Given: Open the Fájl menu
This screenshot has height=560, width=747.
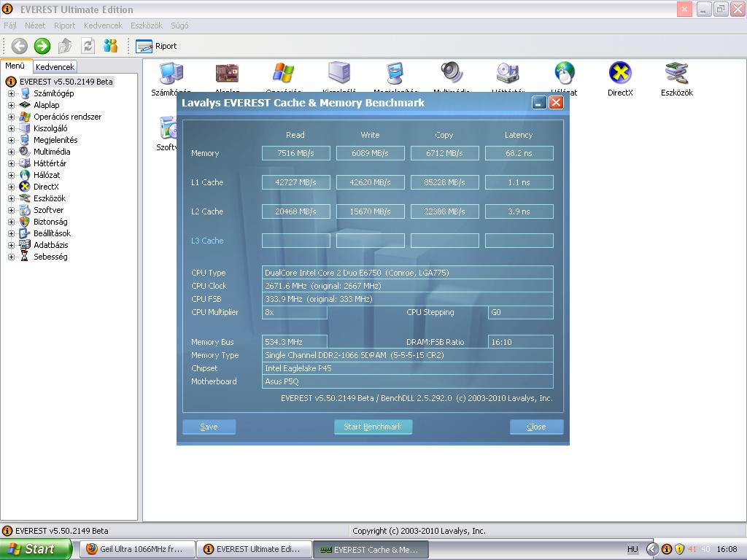Looking at the screenshot, I should pyautogui.click(x=10, y=26).
